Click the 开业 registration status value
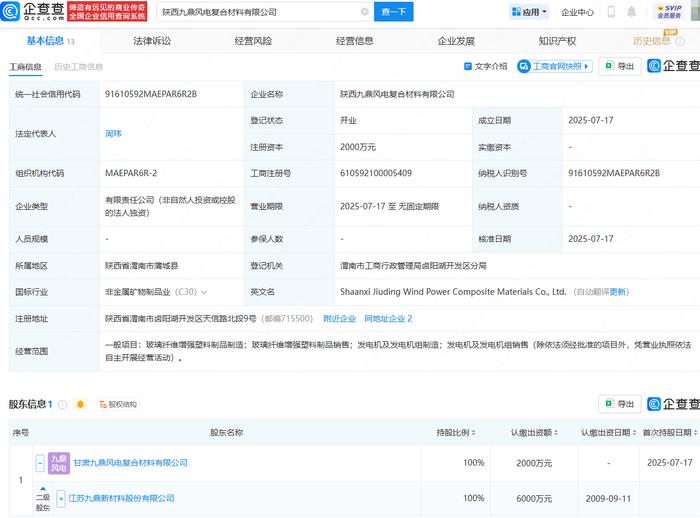The height and width of the screenshot is (518, 700). (348, 121)
